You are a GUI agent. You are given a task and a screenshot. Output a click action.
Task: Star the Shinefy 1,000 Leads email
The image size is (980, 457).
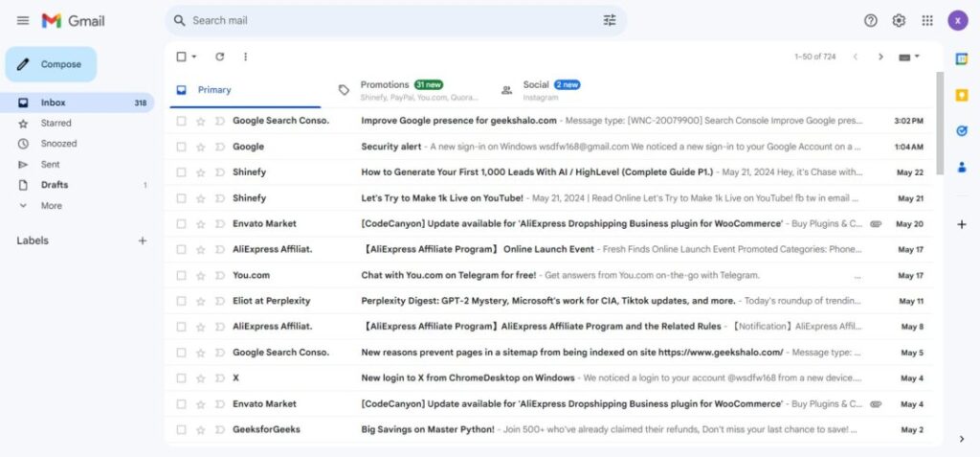tap(201, 172)
